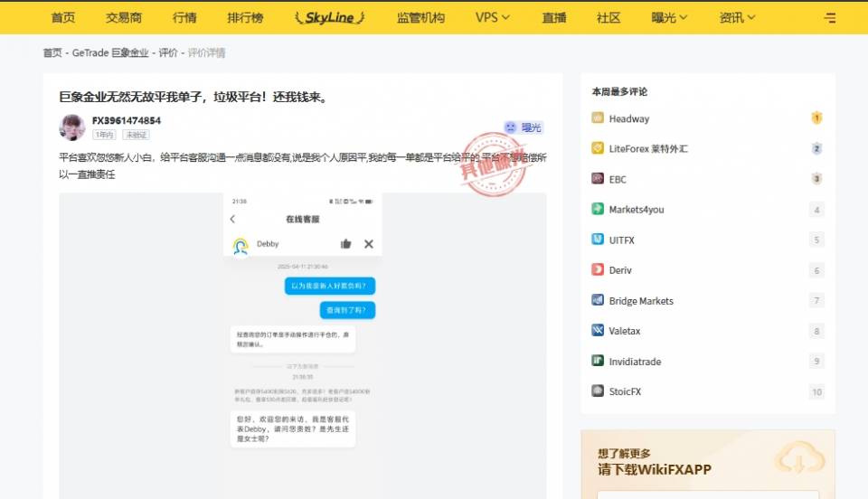Click the X close icon in chat screenshot
868x499 pixels.
(x=369, y=244)
